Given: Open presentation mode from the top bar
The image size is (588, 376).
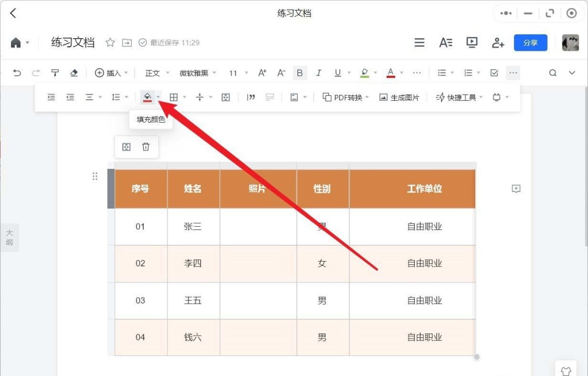Looking at the screenshot, I should (471, 42).
